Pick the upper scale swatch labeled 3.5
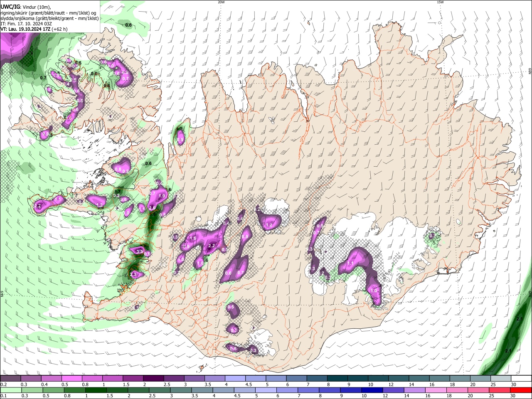The width and height of the screenshot is (532, 399). [x=215, y=379]
